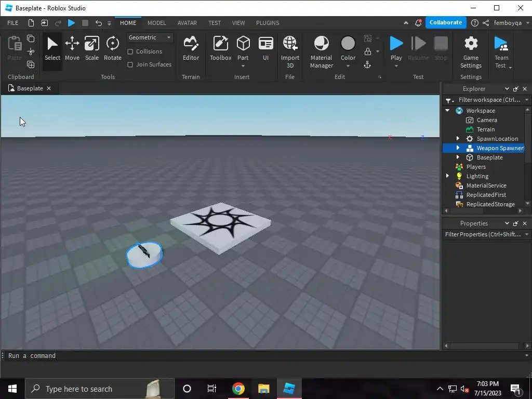
Task: Click the Copy icon in Clipboard
Action: tap(31, 38)
